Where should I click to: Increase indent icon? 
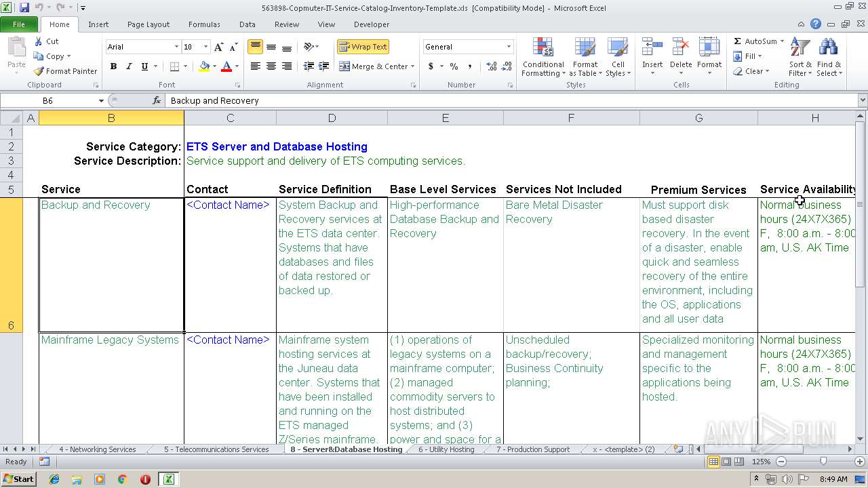click(324, 66)
